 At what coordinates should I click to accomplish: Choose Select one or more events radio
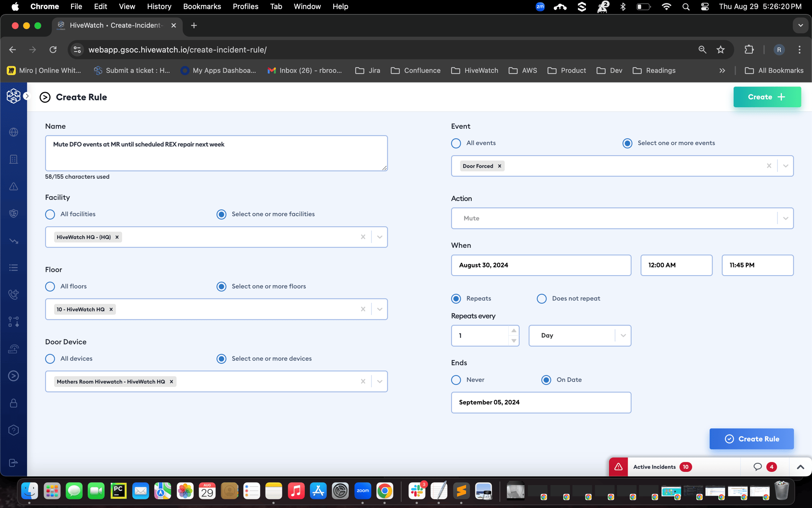coord(627,143)
